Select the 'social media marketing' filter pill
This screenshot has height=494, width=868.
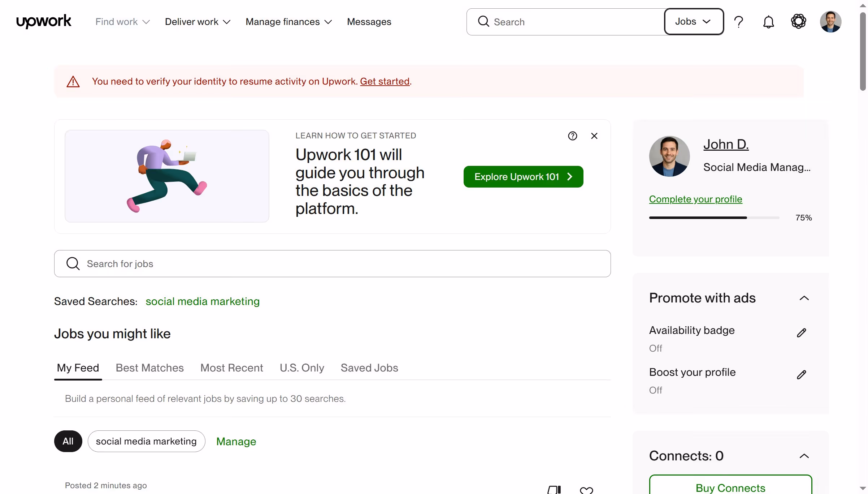(x=146, y=441)
